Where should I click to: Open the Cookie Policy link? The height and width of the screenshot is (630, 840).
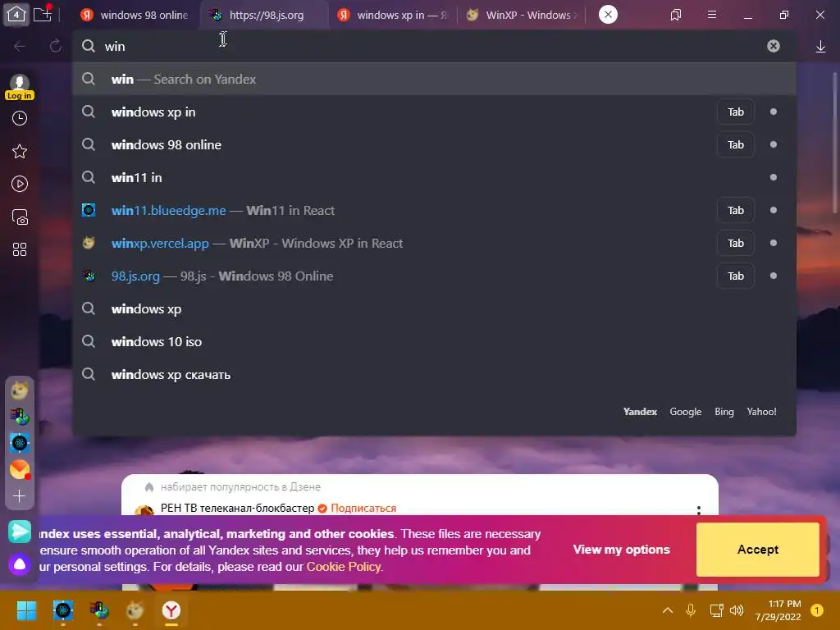pyautogui.click(x=344, y=567)
